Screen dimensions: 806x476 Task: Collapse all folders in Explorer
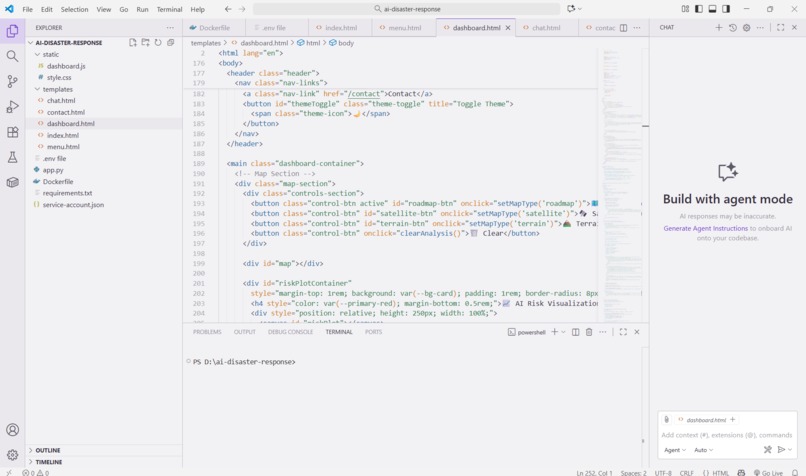point(171,43)
